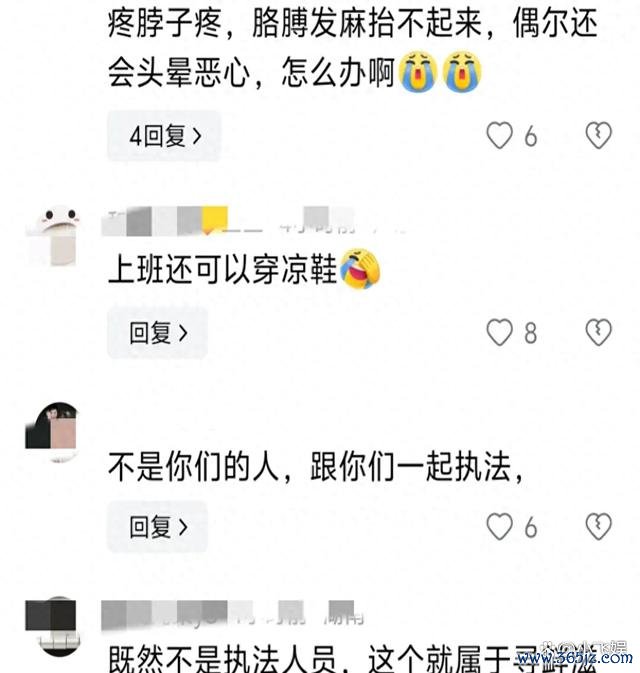Like the 上班还可以穿凉鞋 comment
Image resolution: width=640 pixels, height=673 pixels.
coord(499,332)
